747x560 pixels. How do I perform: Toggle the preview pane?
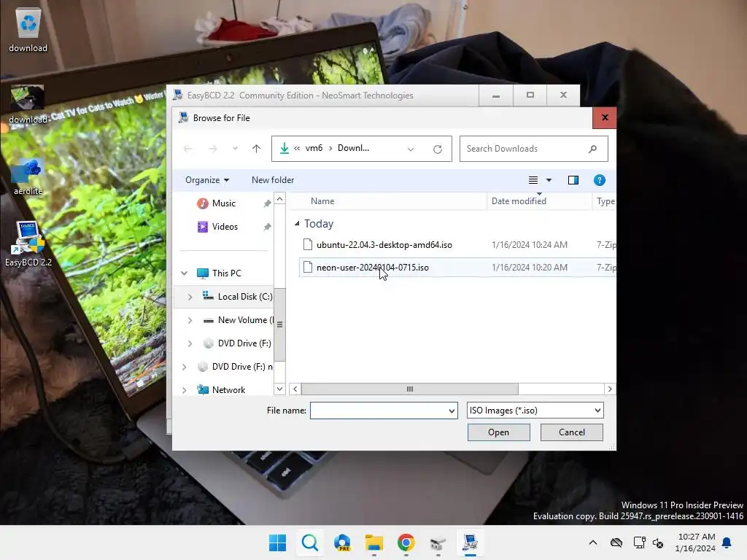pos(573,180)
